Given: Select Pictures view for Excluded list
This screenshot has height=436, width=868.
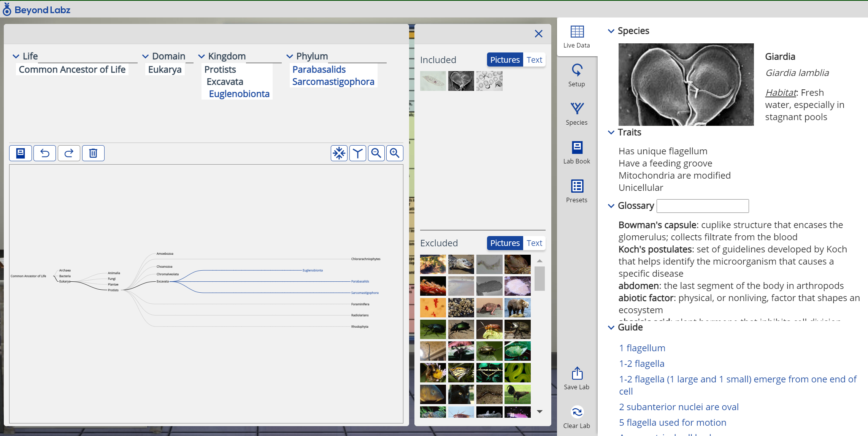Looking at the screenshot, I should point(505,243).
